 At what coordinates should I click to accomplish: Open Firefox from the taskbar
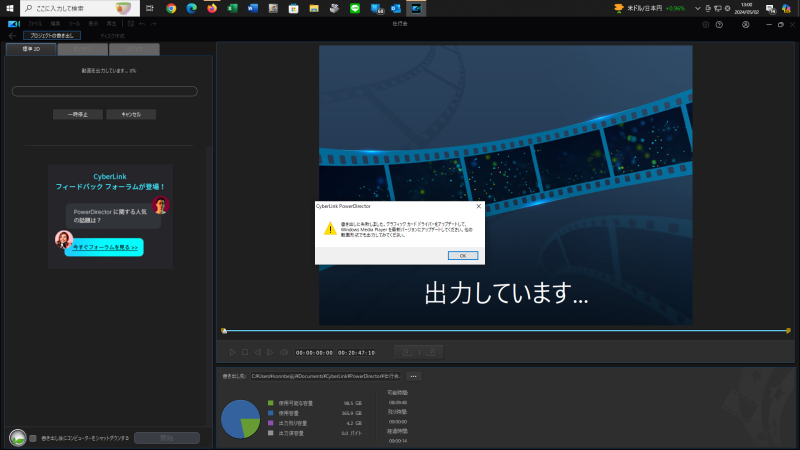[212, 8]
